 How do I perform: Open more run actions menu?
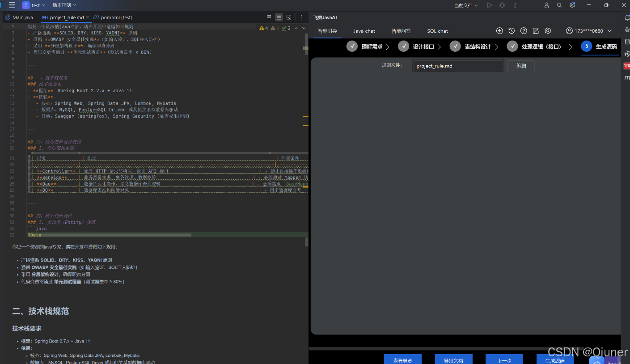pyautogui.click(x=515, y=5)
